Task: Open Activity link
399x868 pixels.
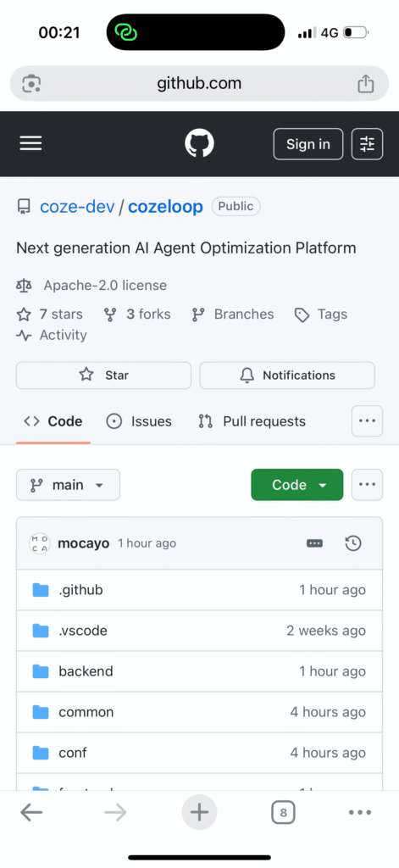Action: click(52, 336)
